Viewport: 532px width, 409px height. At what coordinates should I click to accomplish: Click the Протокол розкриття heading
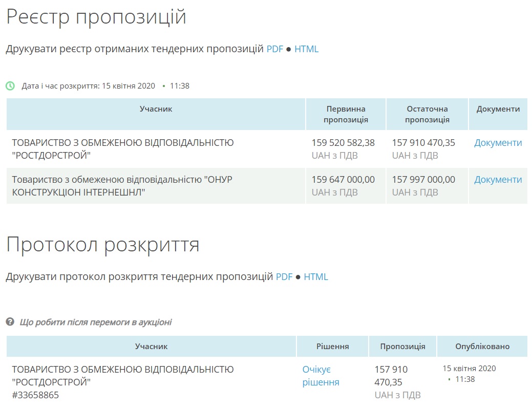(103, 245)
